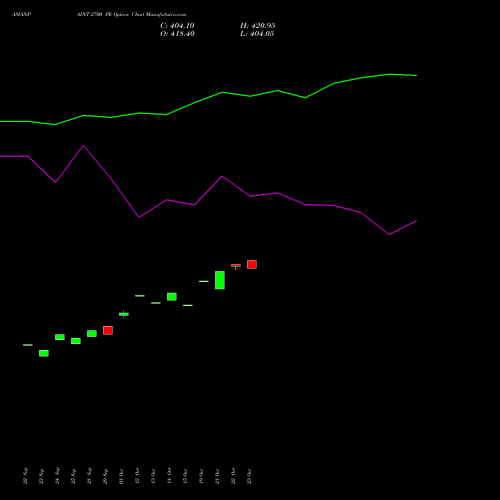The image size is (500, 500).
Task: Click the green candlestick for 23 Sep
Action: tap(44, 353)
